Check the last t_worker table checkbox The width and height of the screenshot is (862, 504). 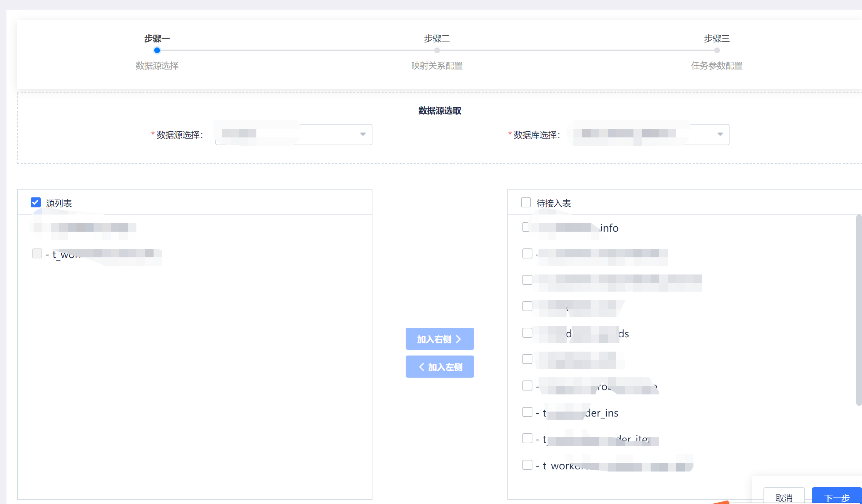pyautogui.click(x=527, y=464)
